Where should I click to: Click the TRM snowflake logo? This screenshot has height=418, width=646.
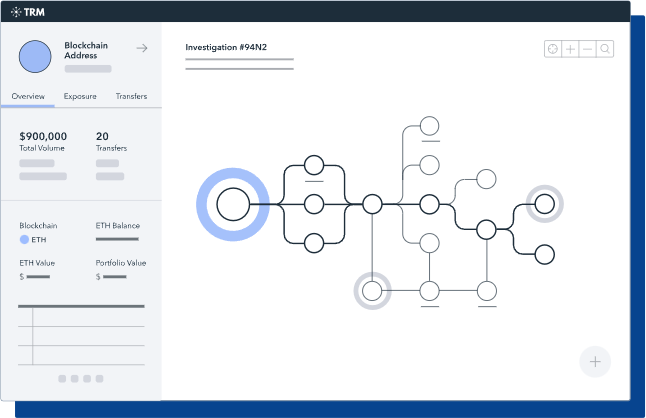pyautogui.click(x=16, y=12)
